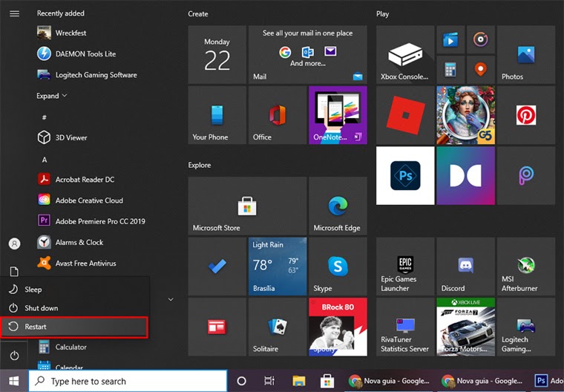564x392 pixels.
Task: Expand the Recently added list
Action: coord(51,96)
